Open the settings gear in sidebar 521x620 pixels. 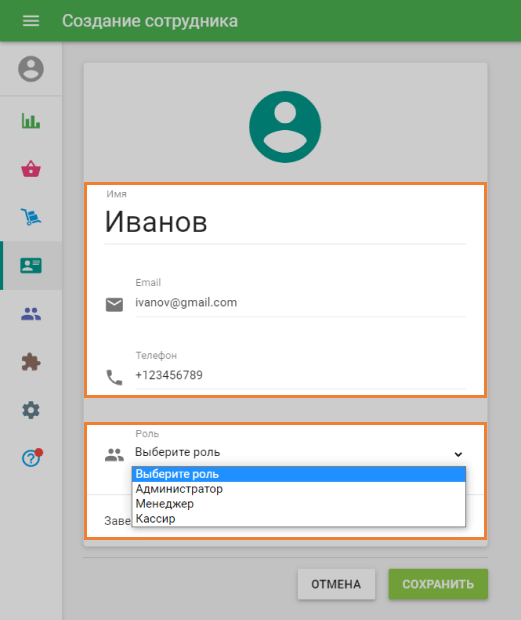click(x=31, y=410)
